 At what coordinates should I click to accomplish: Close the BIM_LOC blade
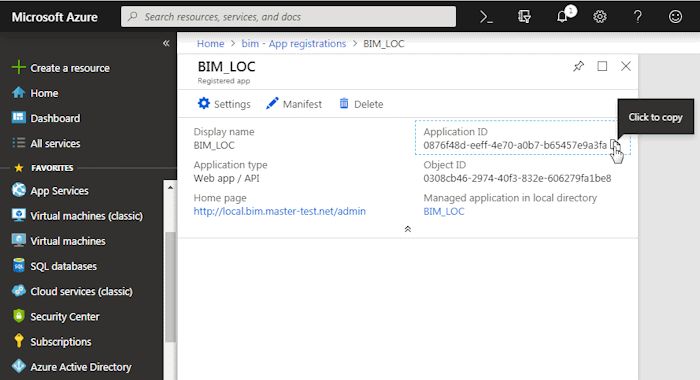pyautogui.click(x=626, y=66)
